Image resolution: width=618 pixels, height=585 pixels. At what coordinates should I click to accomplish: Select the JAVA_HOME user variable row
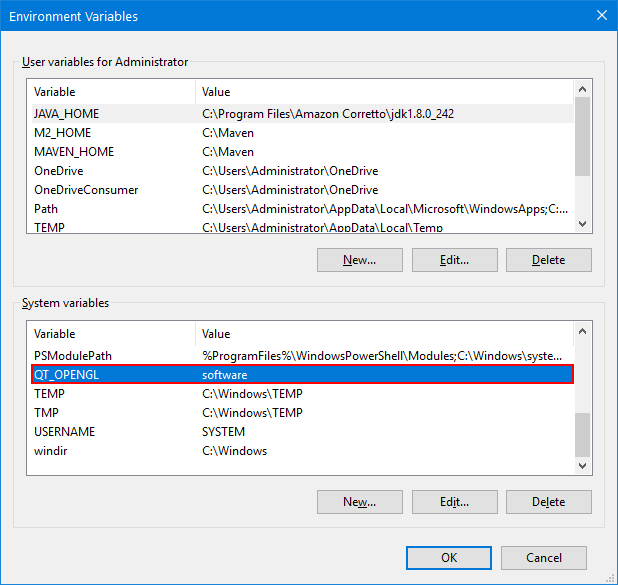pyautogui.click(x=302, y=114)
